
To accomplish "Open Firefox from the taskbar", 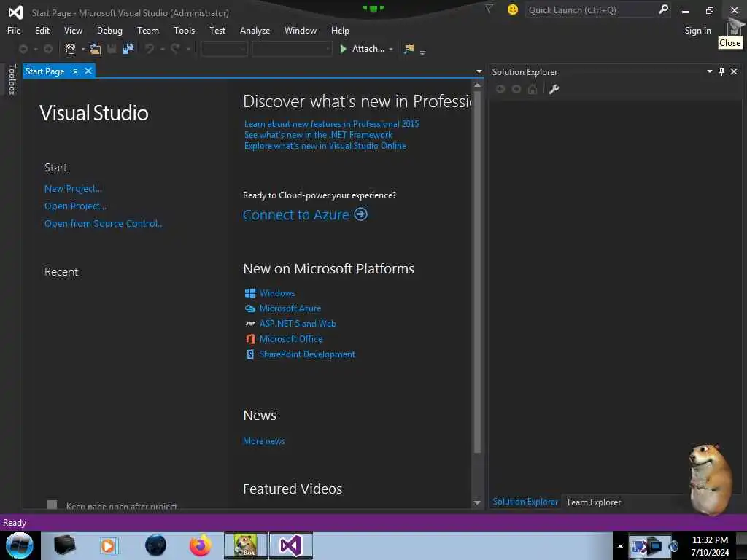I will click(x=200, y=545).
